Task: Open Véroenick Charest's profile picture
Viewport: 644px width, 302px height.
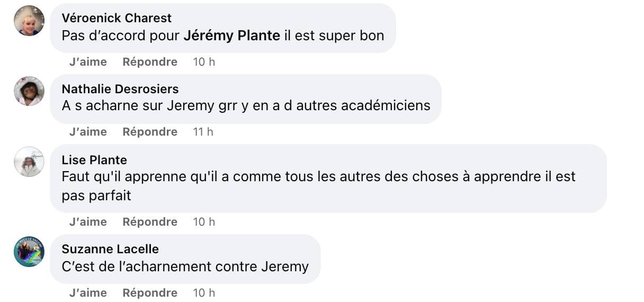Action: 29,21
